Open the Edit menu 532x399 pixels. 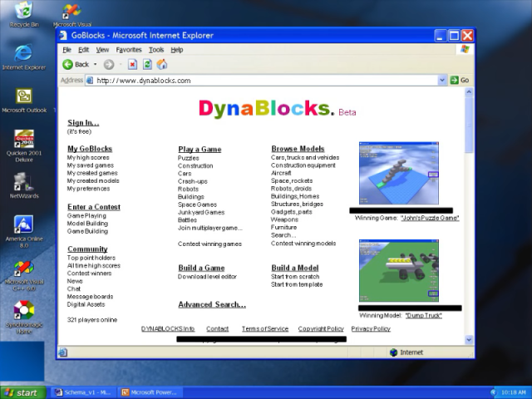coord(83,50)
